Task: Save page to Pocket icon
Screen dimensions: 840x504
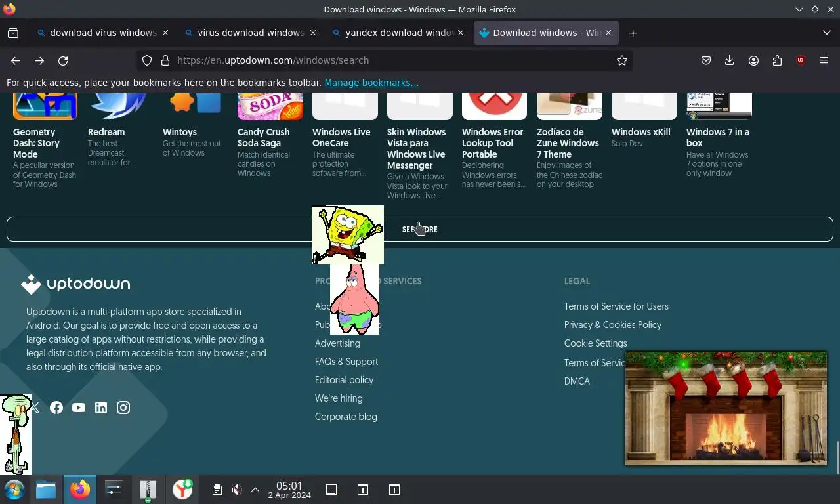Action: coord(706,60)
